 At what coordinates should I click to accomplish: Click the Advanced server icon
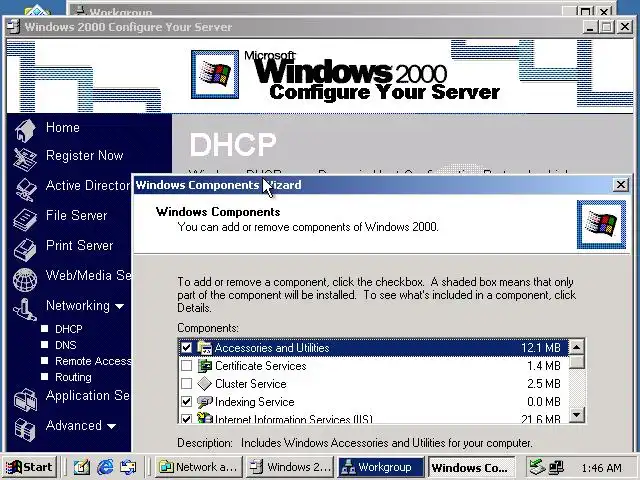click(25, 429)
